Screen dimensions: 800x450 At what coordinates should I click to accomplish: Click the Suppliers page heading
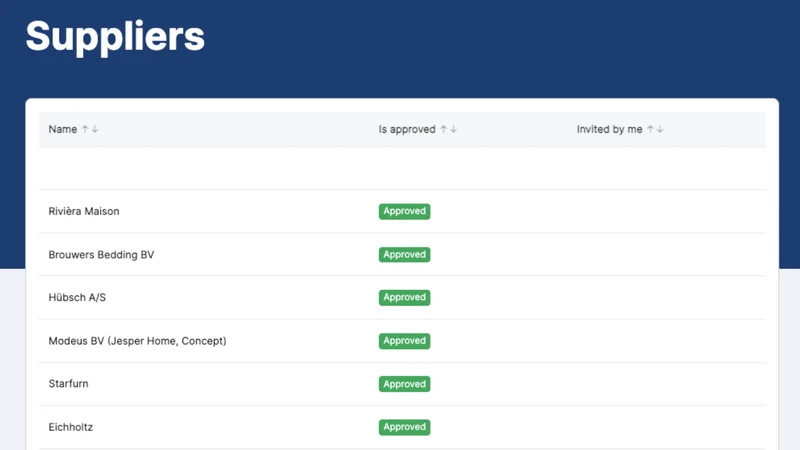coord(115,36)
